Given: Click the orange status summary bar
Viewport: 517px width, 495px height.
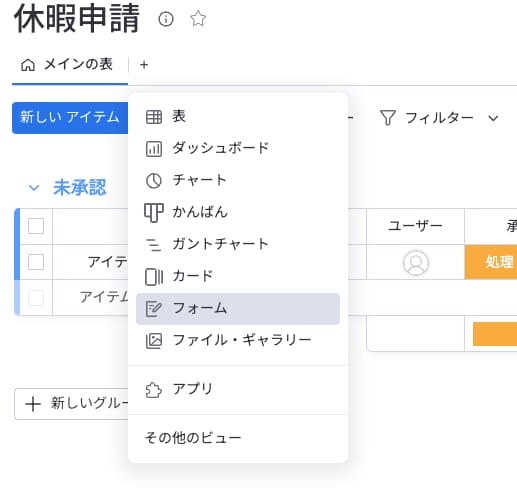Looking at the screenshot, I should pyautogui.click(x=495, y=334).
